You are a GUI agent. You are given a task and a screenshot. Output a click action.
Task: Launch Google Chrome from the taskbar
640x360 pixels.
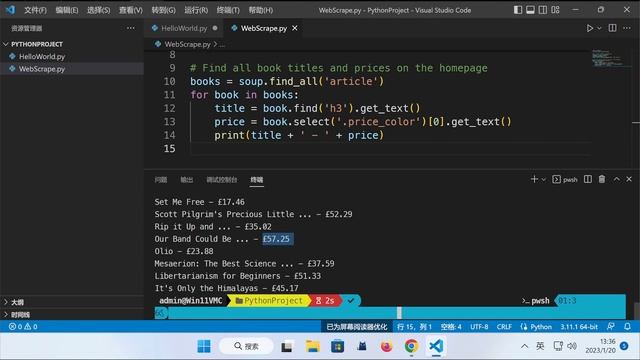[x=411, y=346]
